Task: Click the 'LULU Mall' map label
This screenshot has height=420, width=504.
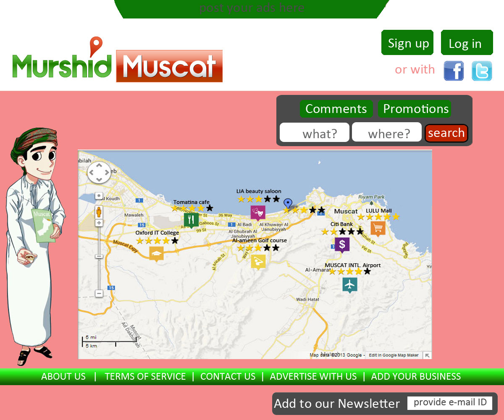Action: pyautogui.click(x=379, y=210)
